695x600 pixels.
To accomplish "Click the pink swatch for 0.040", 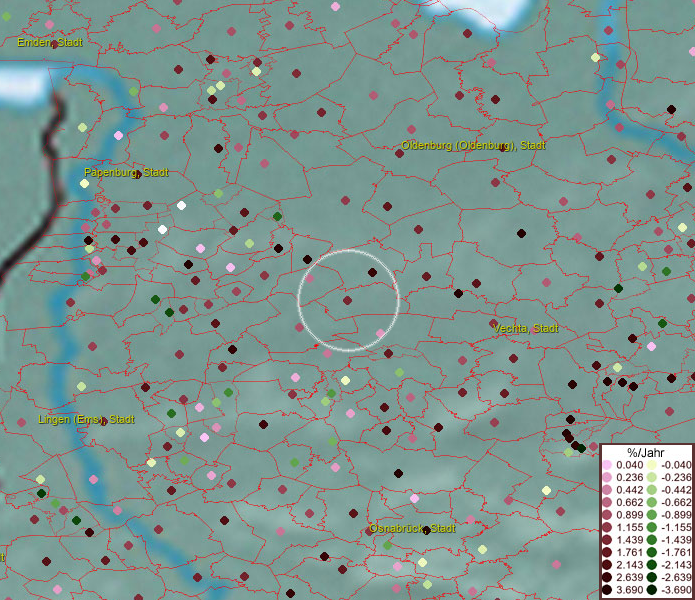I will (607, 465).
